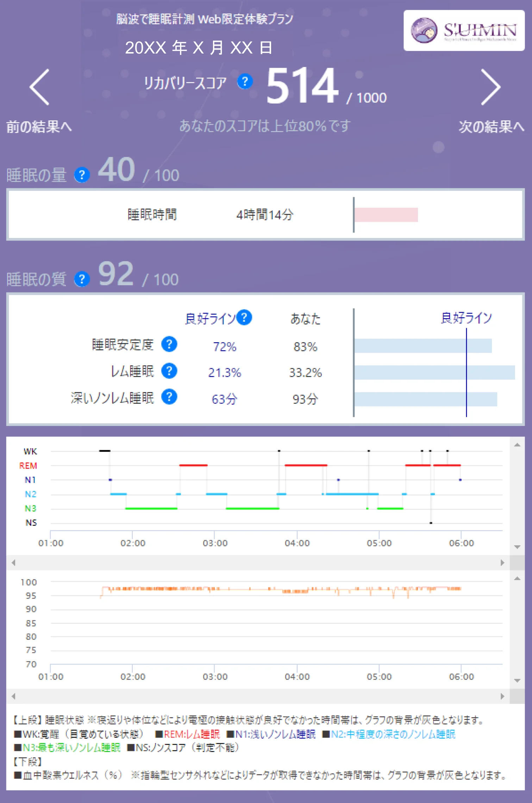This screenshot has width=532, height=803.
Task: Show help for 深いノンレム睡眠
Action: (x=169, y=397)
